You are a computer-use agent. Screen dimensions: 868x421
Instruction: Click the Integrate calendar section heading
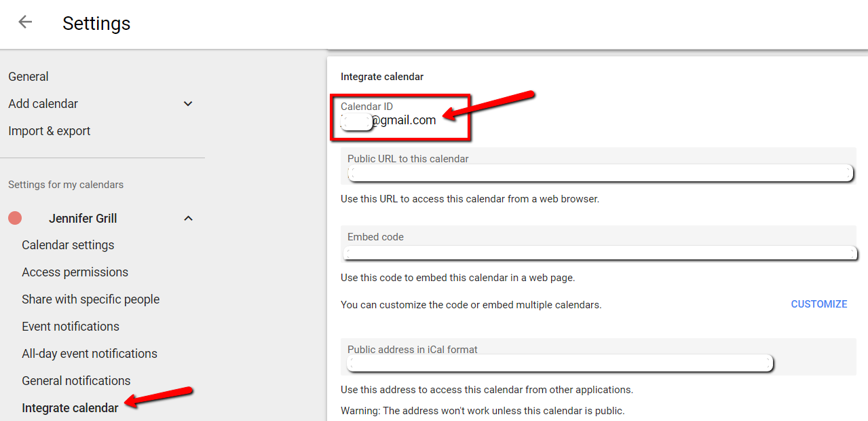point(382,77)
